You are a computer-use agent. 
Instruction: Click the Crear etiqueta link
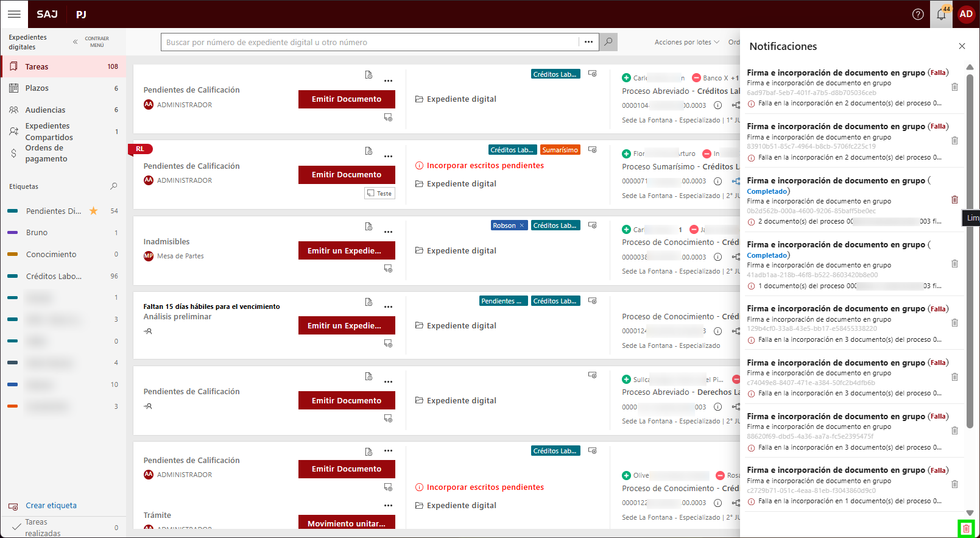[x=51, y=506]
